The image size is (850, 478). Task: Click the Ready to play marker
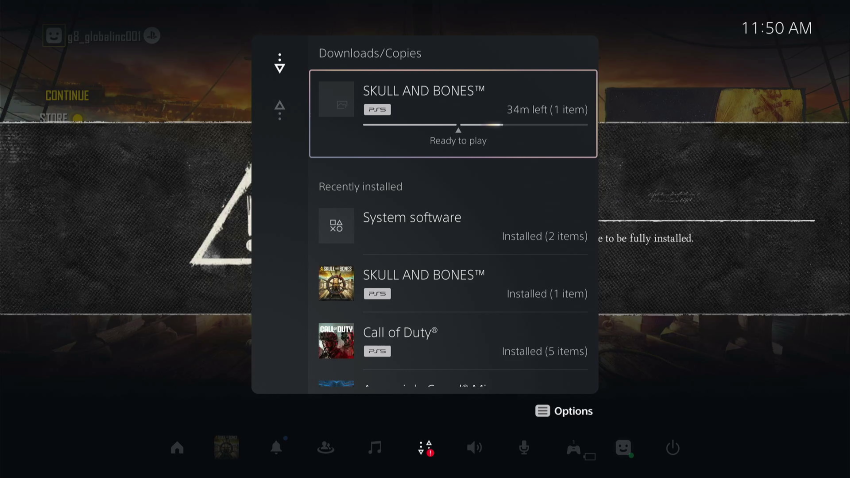458,137
